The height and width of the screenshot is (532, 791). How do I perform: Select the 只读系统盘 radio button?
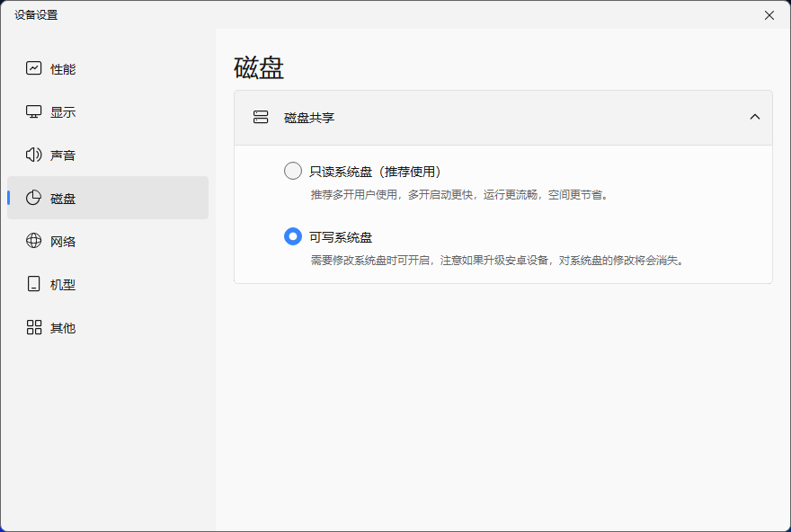pos(293,171)
